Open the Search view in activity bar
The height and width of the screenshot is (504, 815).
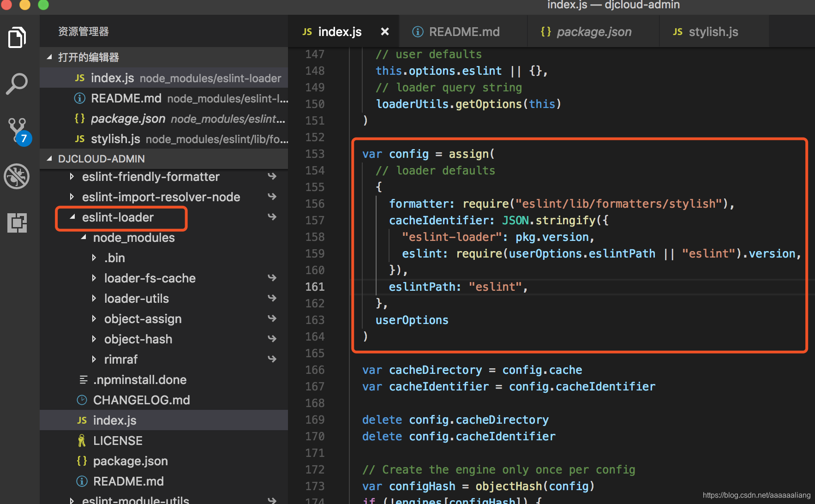point(18,84)
